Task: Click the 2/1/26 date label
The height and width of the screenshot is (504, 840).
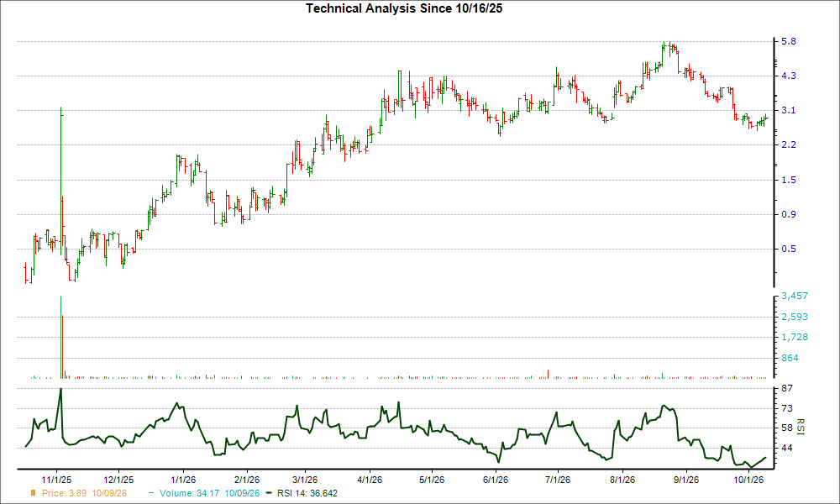Action: point(246,480)
